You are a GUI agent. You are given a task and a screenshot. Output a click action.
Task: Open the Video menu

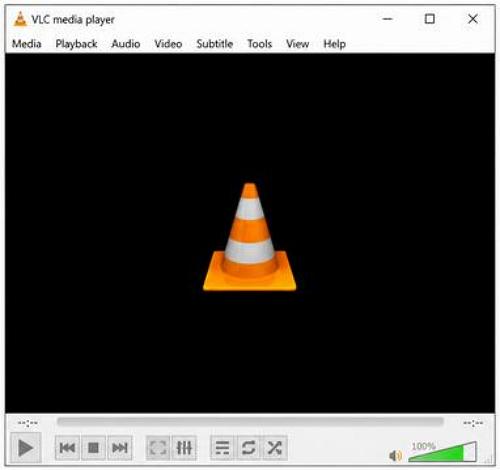point(168,44)
